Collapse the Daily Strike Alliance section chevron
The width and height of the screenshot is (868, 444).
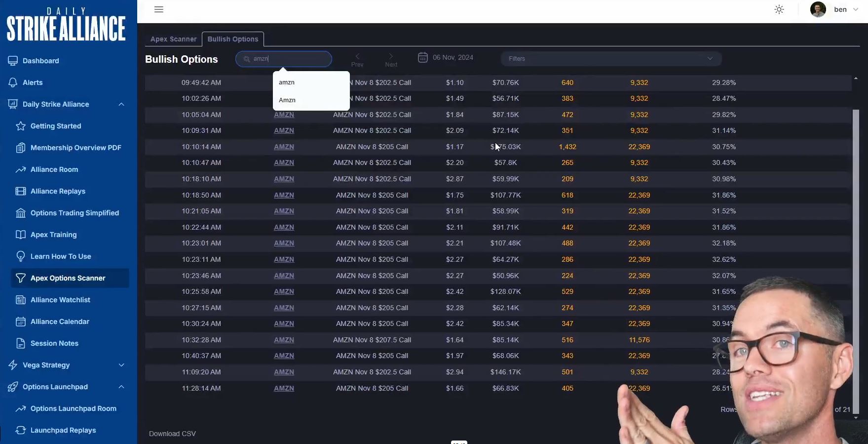click(x=121, y=104)
